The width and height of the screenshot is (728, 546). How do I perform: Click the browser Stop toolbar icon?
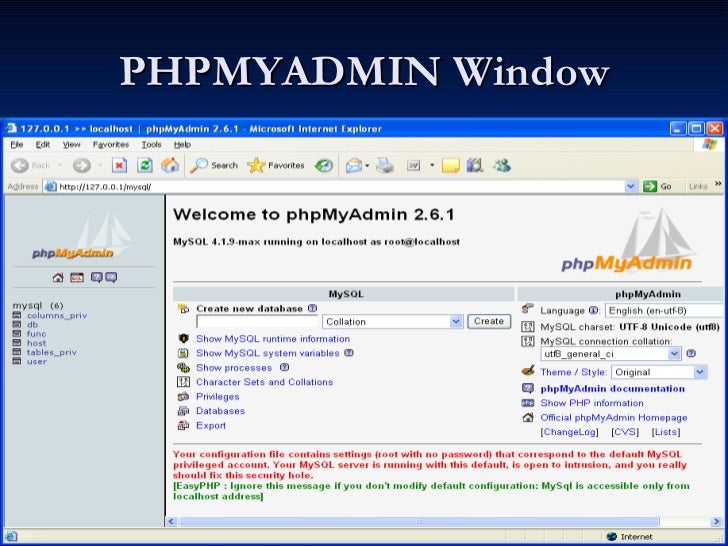tap(119, 165)
